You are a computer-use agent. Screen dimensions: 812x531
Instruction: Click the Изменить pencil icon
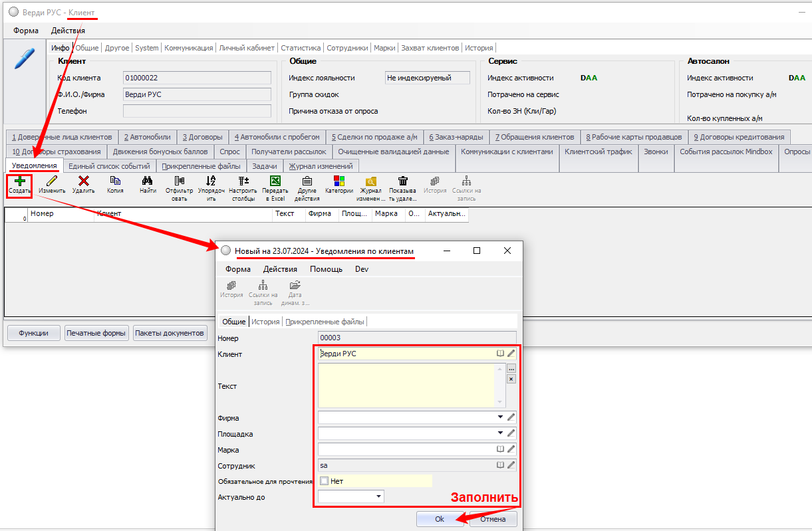coord(52,181)
